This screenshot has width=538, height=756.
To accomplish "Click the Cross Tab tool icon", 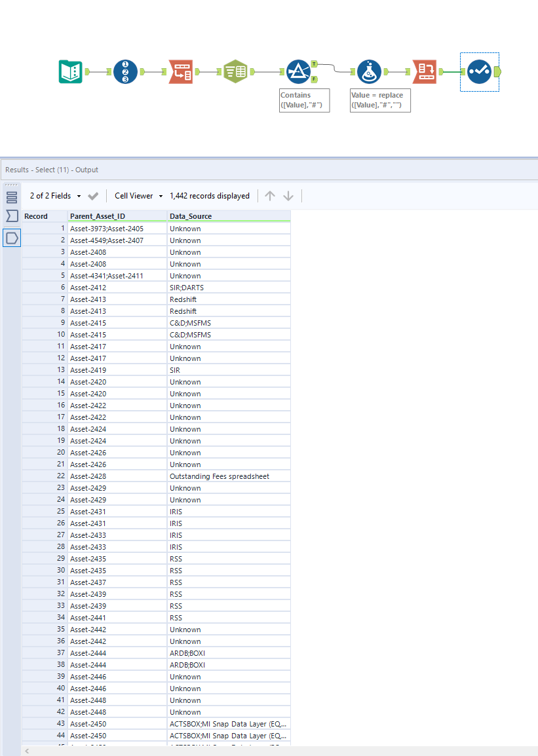I will 424,71.
